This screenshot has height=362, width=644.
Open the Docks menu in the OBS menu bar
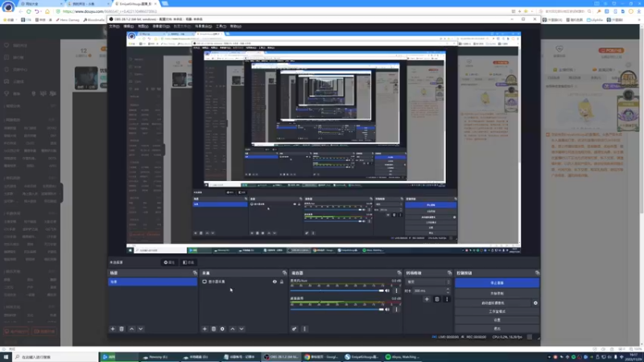tap(161, 27)
